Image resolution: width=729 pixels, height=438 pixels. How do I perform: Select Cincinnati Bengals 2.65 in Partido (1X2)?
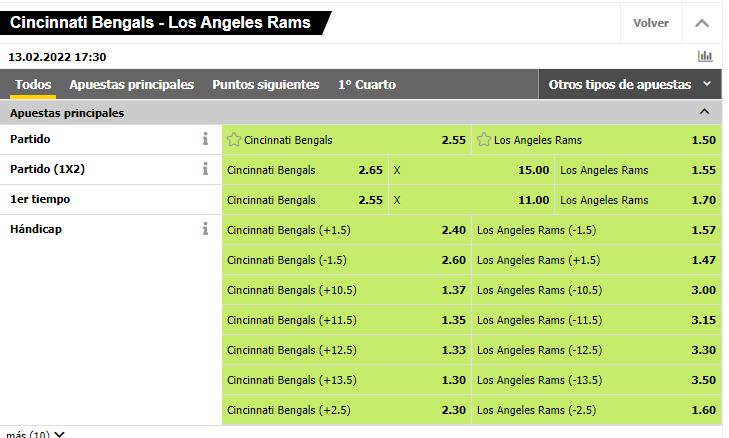(305, 170)
